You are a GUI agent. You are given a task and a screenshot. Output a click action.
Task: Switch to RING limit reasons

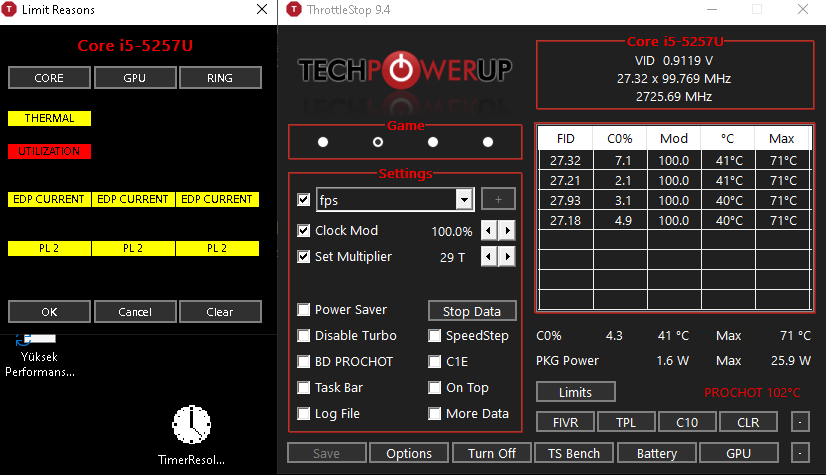(220, 78)
